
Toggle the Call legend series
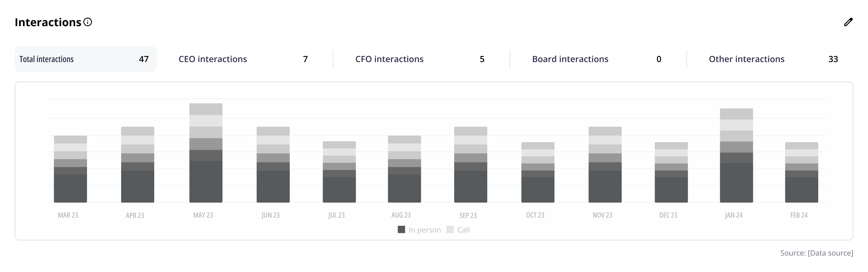(x=463, y=230)
